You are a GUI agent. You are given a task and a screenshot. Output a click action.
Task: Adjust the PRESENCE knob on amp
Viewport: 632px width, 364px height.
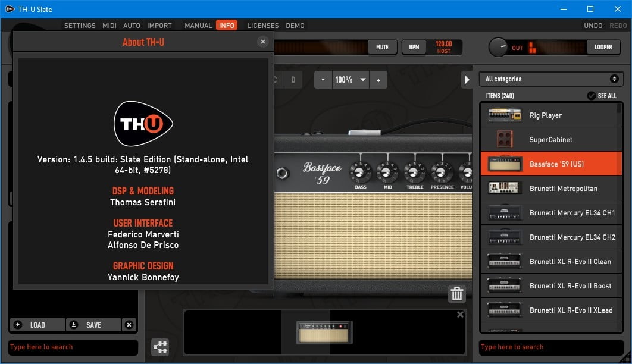[442, 172]
